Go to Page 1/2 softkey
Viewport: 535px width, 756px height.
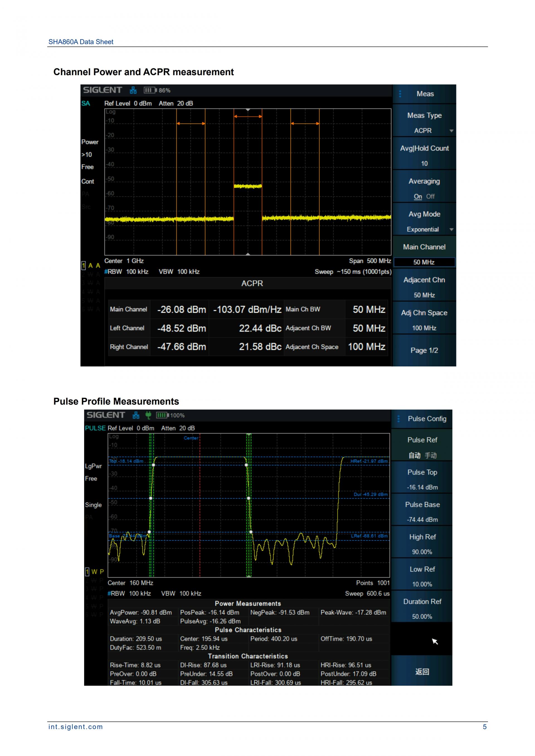[x=424, y=350]
